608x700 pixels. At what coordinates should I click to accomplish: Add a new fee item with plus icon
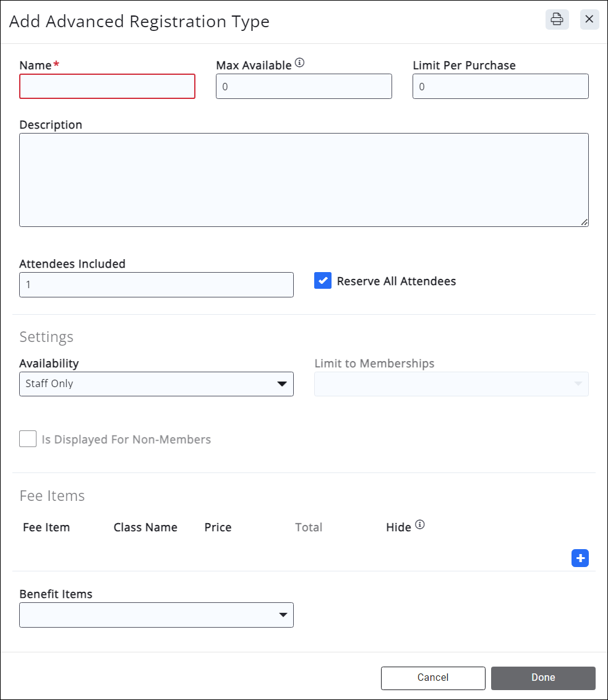[580, 558]
